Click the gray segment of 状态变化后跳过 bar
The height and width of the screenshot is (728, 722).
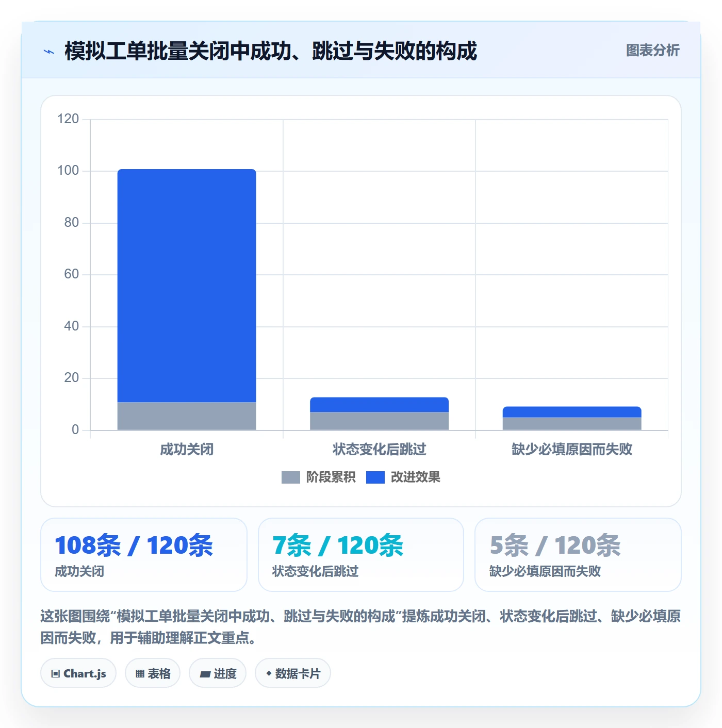(379, 421)
